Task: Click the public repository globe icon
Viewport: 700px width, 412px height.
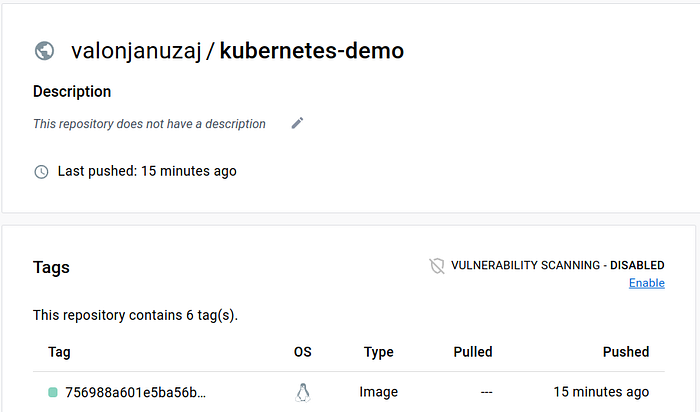Action: pos(44,51)
